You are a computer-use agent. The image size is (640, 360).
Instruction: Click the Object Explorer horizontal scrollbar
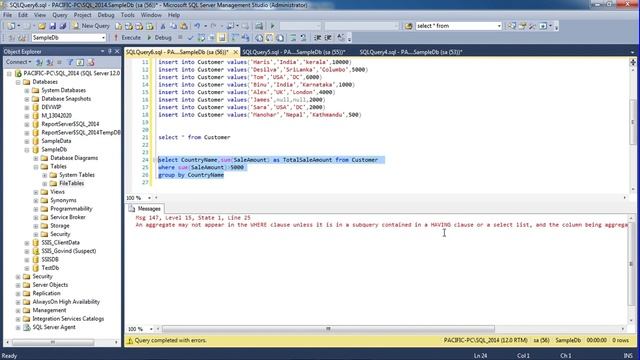[53, 342]
